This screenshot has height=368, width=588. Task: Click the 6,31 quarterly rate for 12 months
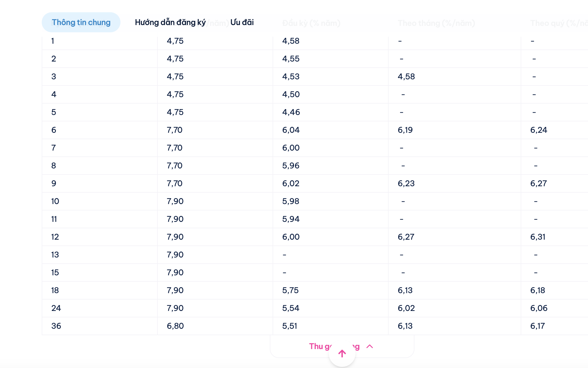pos(538,237)
